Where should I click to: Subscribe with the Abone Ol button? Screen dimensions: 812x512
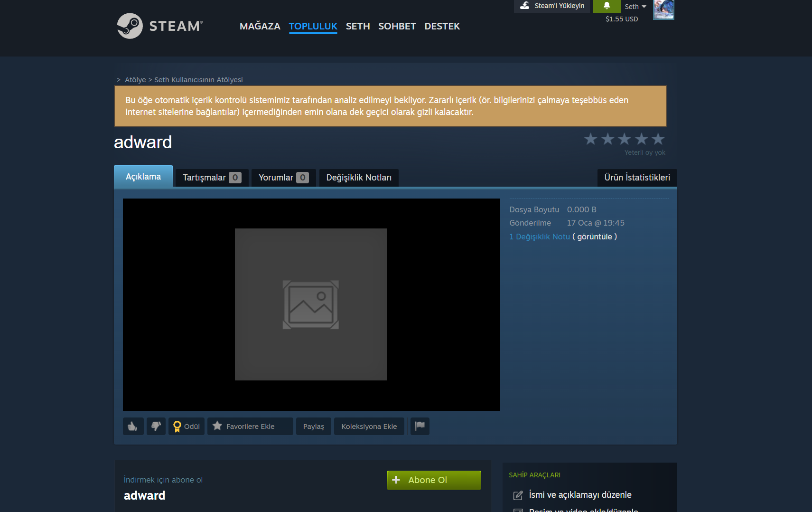tap(434, 480)
